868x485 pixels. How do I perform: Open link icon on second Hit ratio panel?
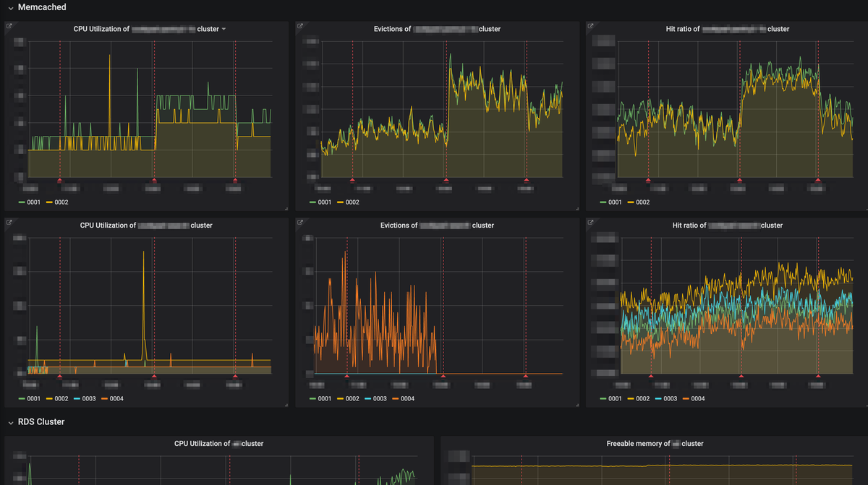coord(591,223)
